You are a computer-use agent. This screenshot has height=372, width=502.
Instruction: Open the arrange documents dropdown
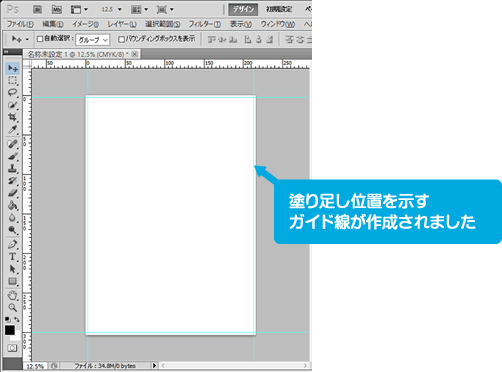(x=139, y=10)
